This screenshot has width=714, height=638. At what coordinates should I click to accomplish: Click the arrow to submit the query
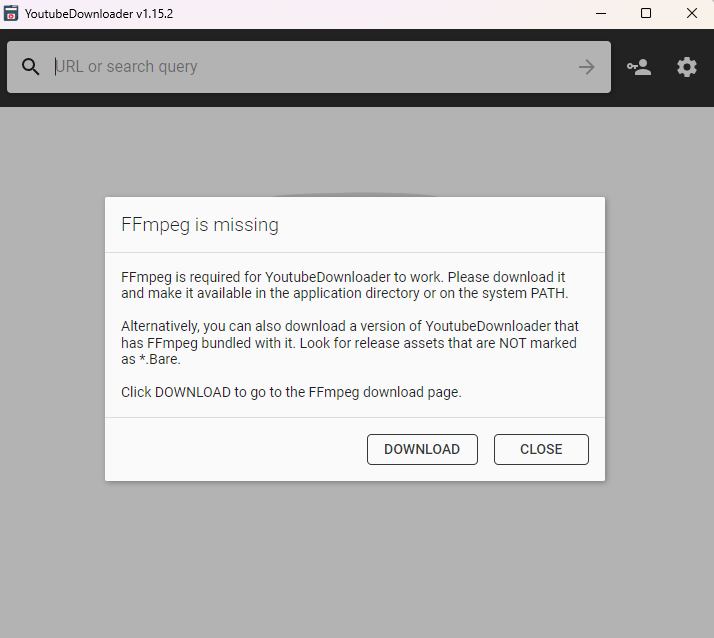pos(586,67)
